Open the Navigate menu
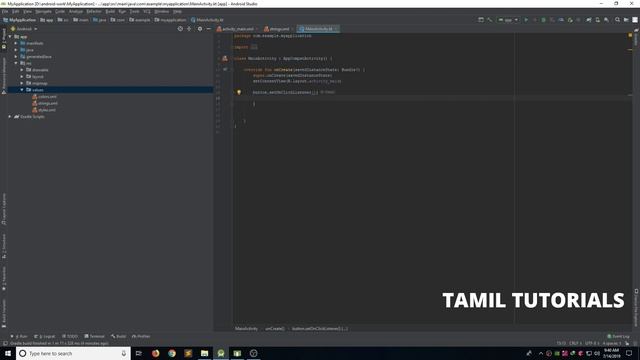The height and width of the screenshot is (360, 640). click(x=44, y=11)
